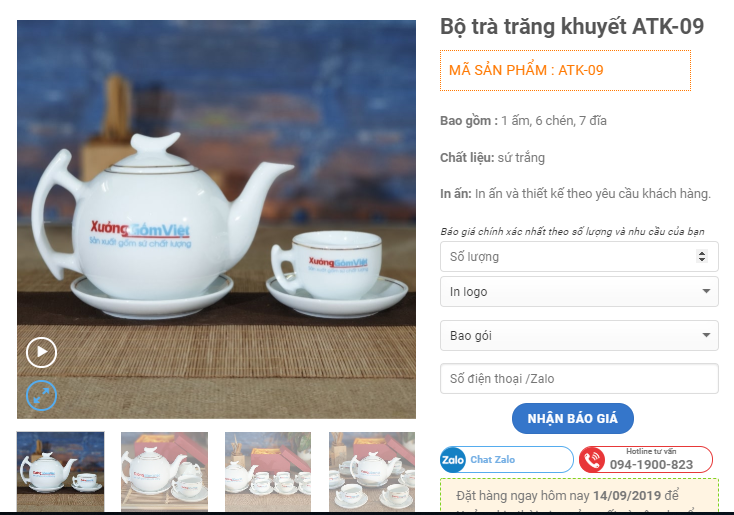Viewport: 734px width, 515px height.
Task: Expand the Bao gói dropdown
Action: click(579, 336)
